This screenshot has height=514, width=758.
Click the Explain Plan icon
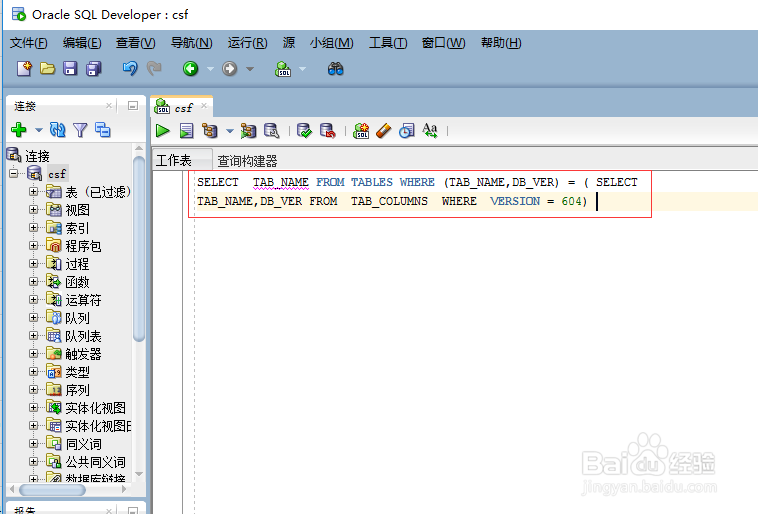tap(210, 131)
